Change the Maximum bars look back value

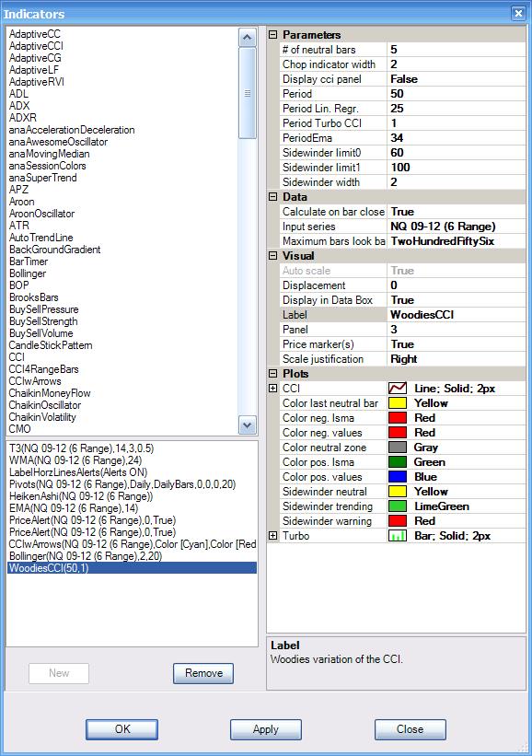click(x=457, y=241)
